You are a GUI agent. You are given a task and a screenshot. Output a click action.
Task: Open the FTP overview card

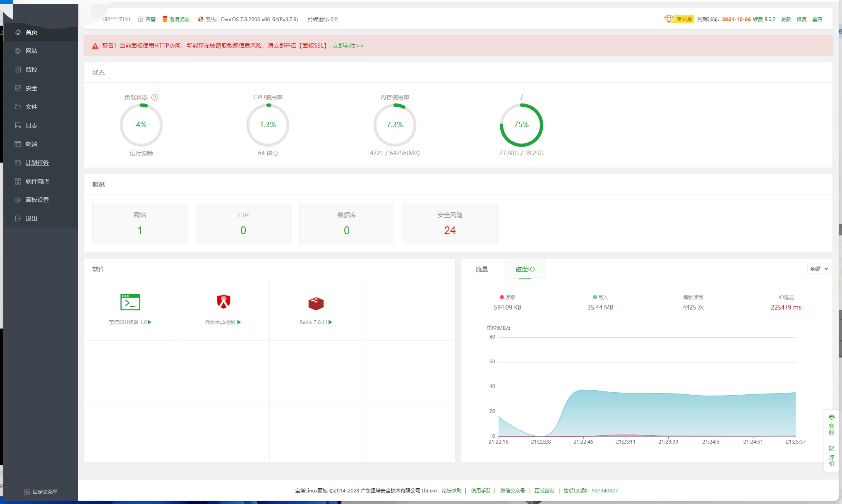click(x=243, y=223)
